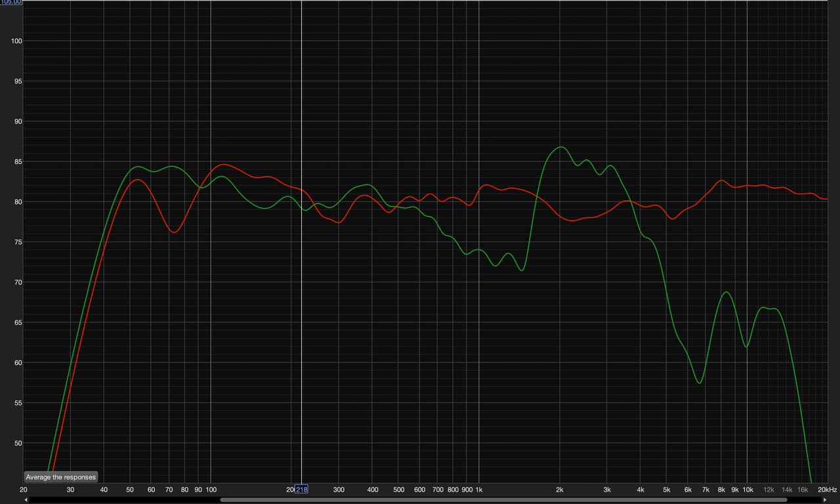
Task: Click the right arrow of horizontal scrollbar
Action: (x=824, y=500)
